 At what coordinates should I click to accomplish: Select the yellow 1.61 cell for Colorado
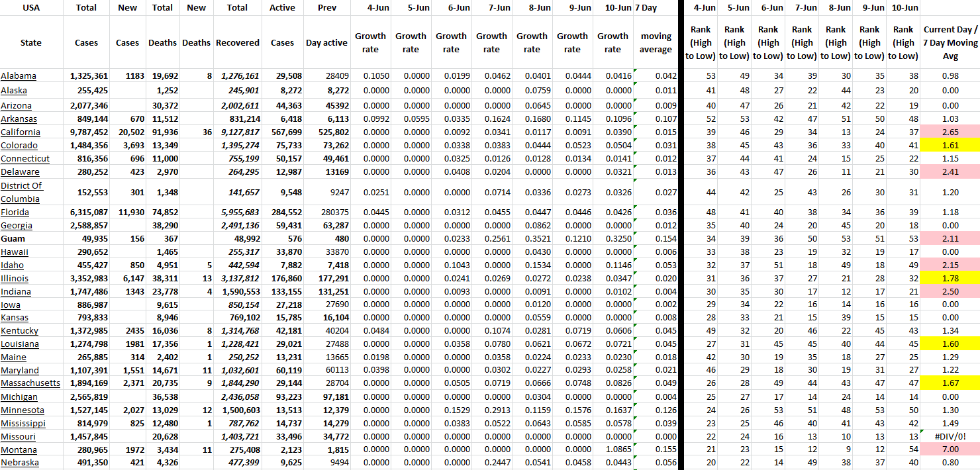(x=950, y=146)
